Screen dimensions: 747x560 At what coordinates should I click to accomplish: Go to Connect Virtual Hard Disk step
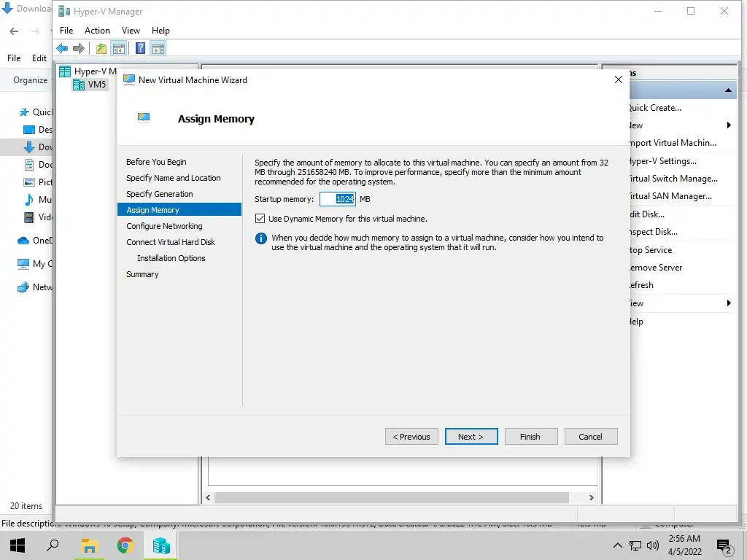(x=171, y=242)
